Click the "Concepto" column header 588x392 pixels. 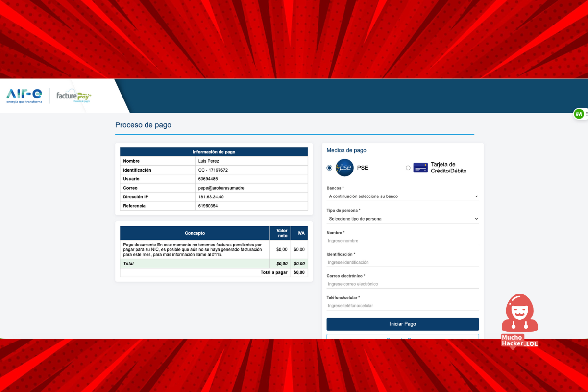195,233
